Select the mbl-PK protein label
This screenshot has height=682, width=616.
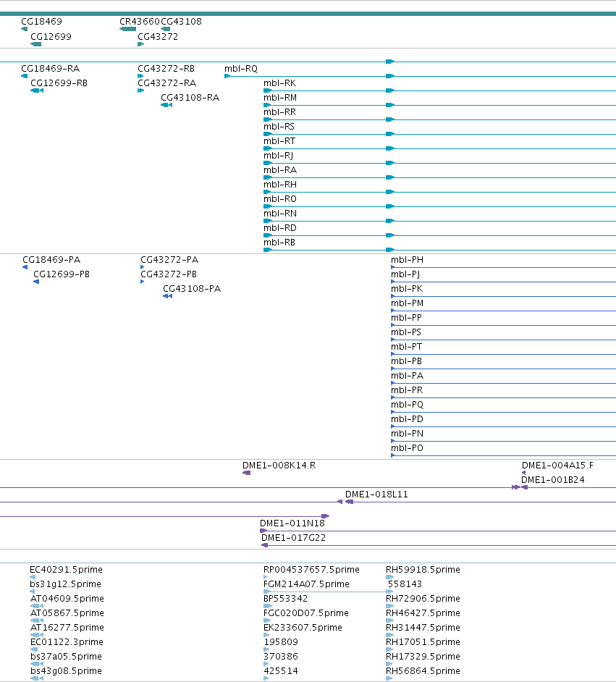(x=407, y=289)
